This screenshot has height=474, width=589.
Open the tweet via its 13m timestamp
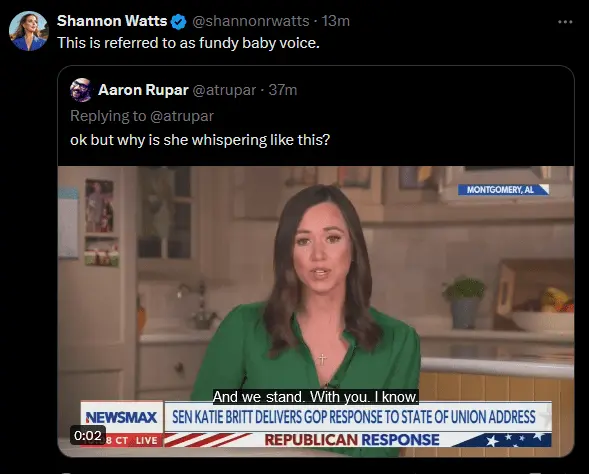point(335,21)
